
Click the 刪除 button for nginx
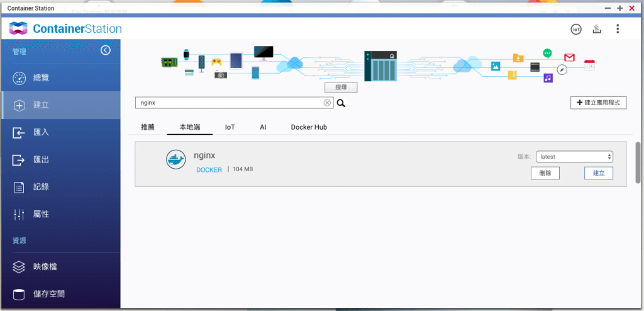coord(545,173)
